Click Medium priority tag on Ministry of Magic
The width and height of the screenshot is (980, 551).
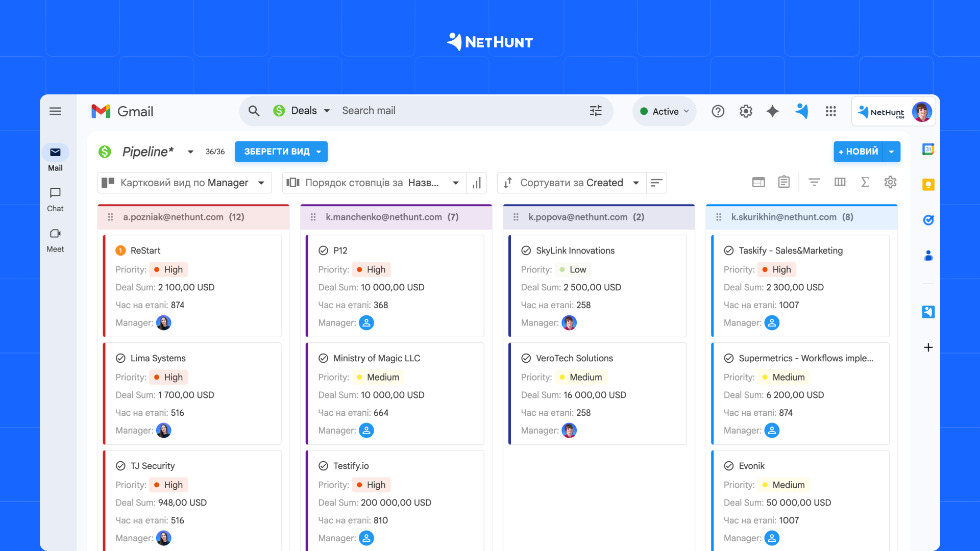(378, 377)
